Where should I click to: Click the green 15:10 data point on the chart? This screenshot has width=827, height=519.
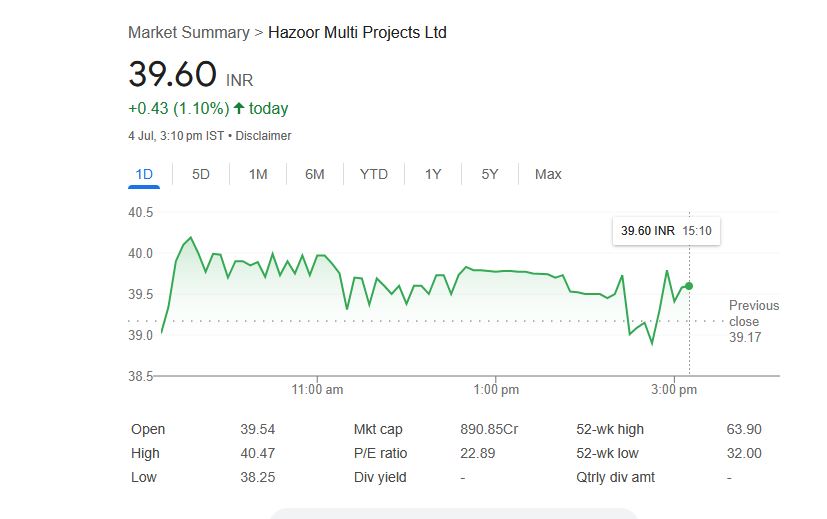pyautogui.click(x=689, y=286)
